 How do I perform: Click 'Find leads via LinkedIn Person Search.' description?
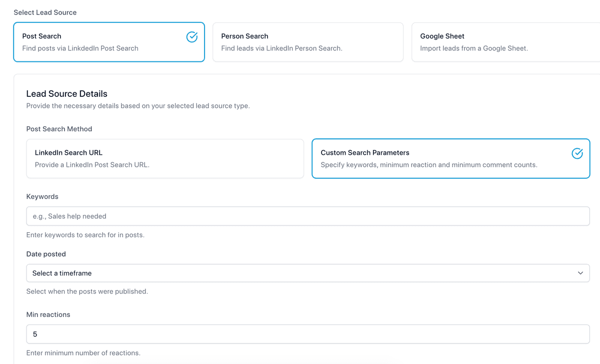click(282, 48)
